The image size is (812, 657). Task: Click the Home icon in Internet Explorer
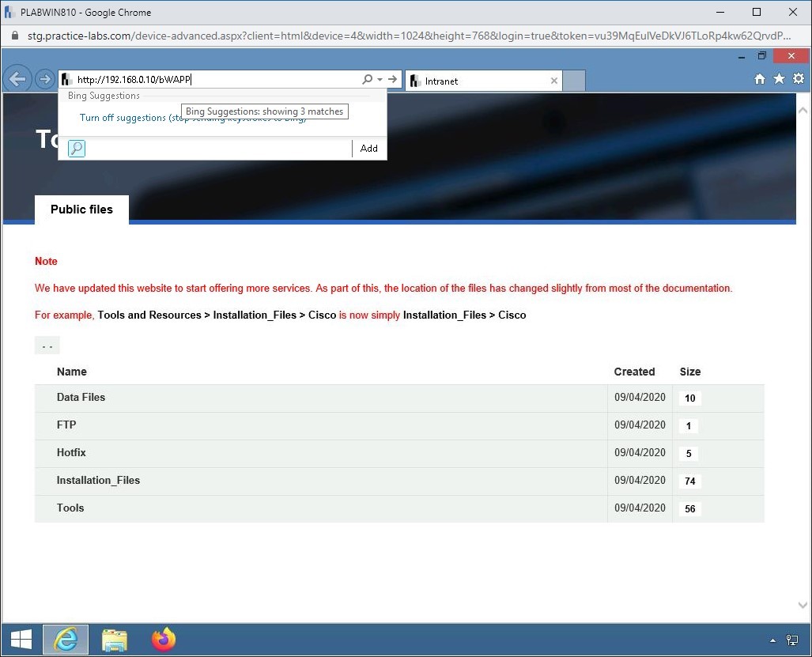tap(758, 79)
